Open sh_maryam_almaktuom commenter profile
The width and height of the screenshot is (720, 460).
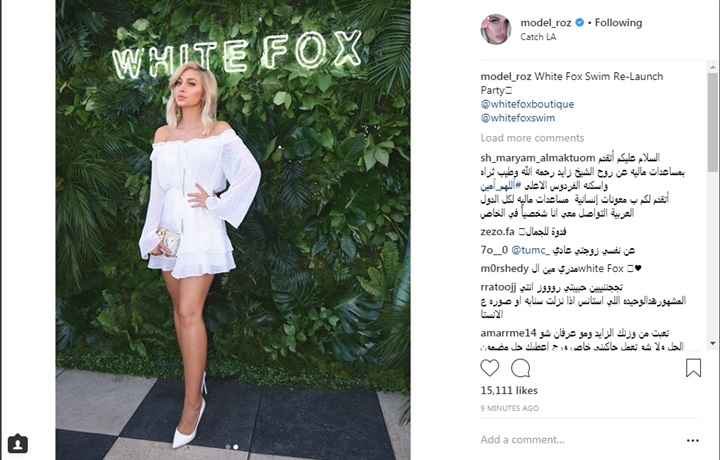(x=538, y=158)
